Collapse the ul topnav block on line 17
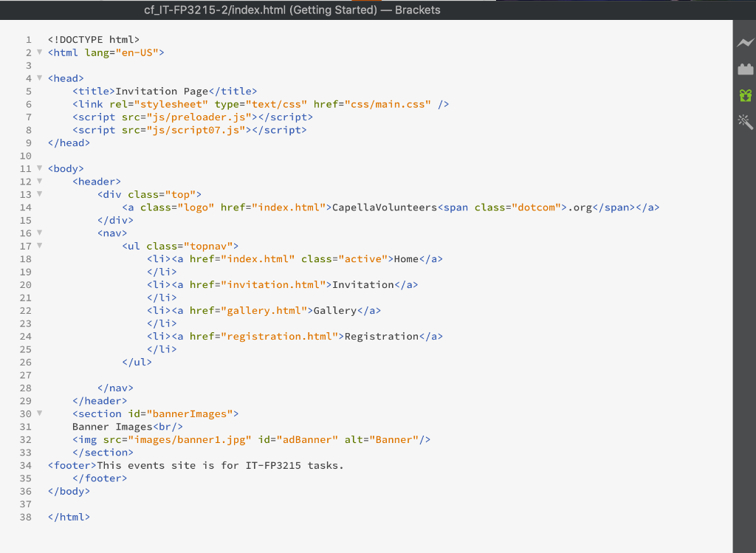Image resolution: width=756 pixels, height=553 pixels. coord(40,246)
